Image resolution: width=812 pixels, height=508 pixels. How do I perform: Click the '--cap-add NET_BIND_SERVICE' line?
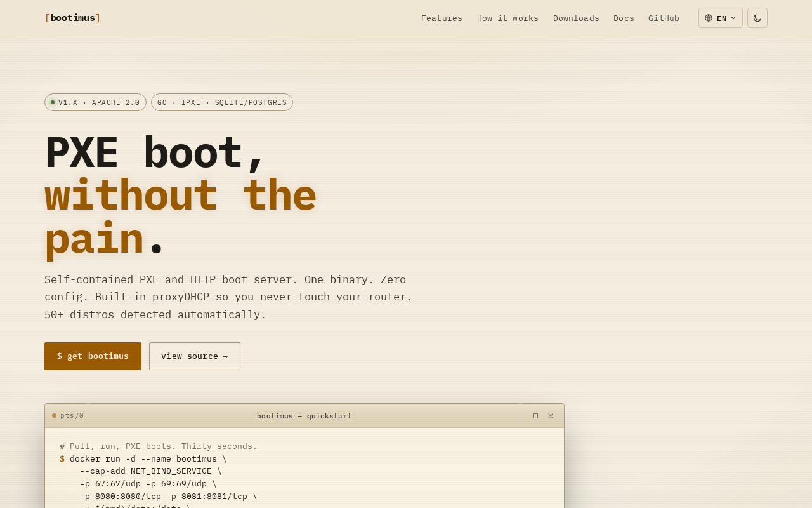click(x=151, y=471)
